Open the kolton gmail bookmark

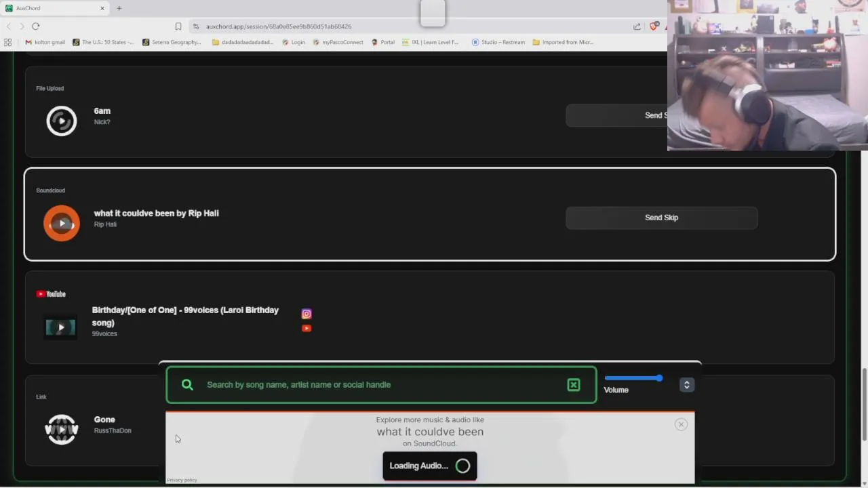click(x=45, y=42)
